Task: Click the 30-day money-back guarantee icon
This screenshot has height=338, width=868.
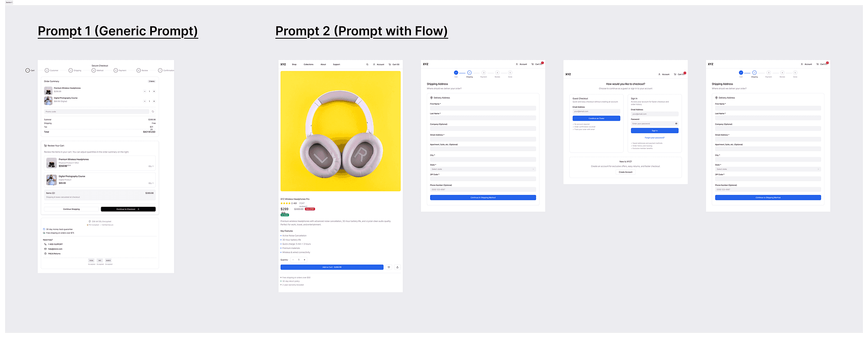Action: [x=44, y=229]
